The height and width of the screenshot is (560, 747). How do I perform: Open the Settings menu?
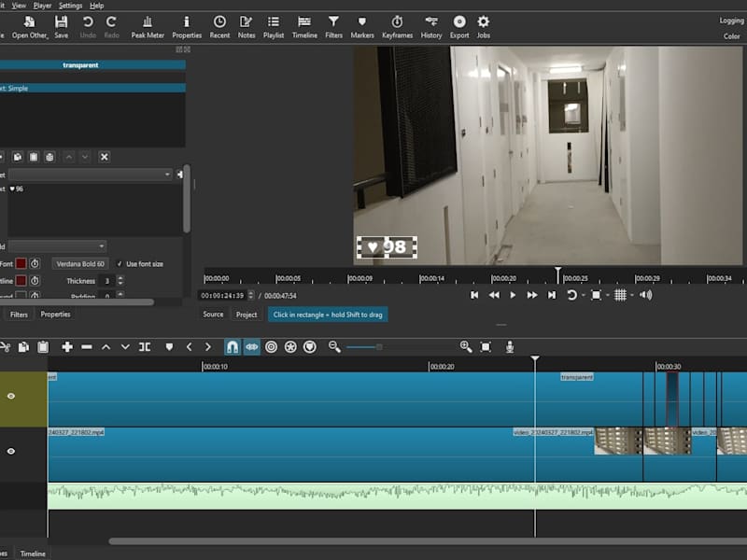click(70, 6)
